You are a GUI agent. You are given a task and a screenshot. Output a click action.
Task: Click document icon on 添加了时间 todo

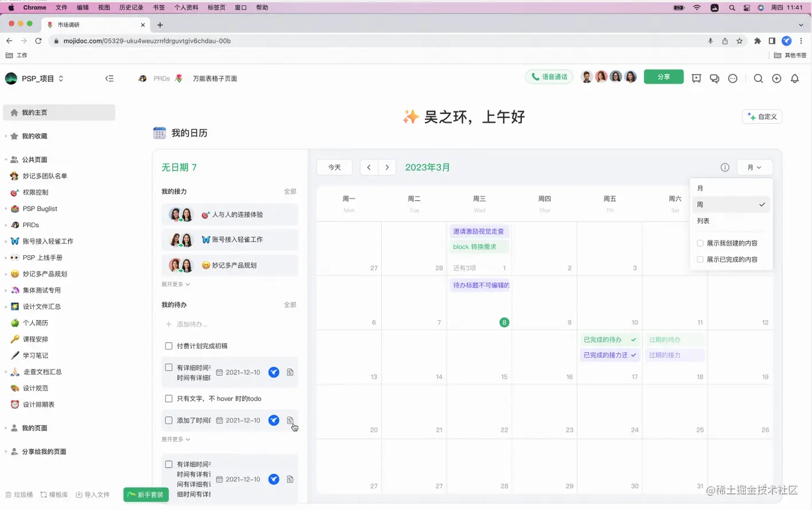click(290, 421)
